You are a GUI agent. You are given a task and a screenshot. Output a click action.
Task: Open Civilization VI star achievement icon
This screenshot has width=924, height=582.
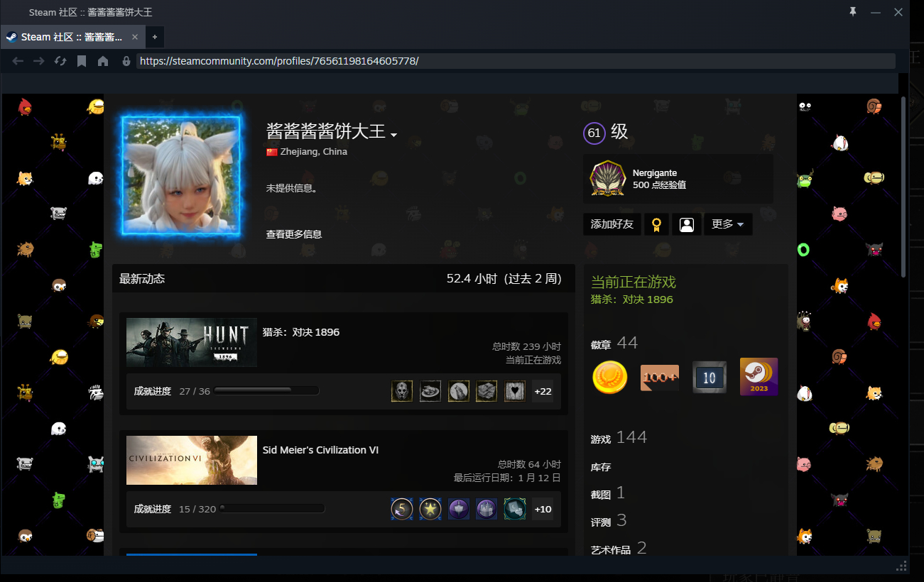click(x=430, y=509)
